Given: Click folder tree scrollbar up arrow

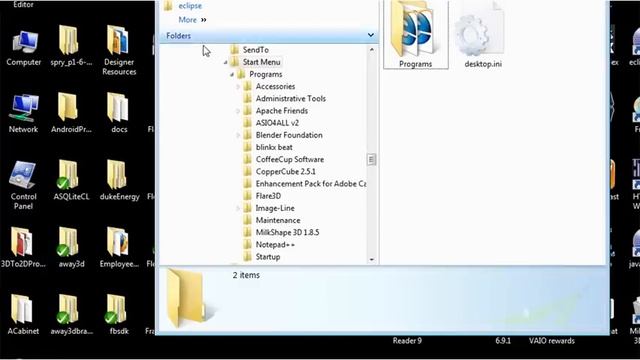Looking at the screenshot, I should pos(371,49).
